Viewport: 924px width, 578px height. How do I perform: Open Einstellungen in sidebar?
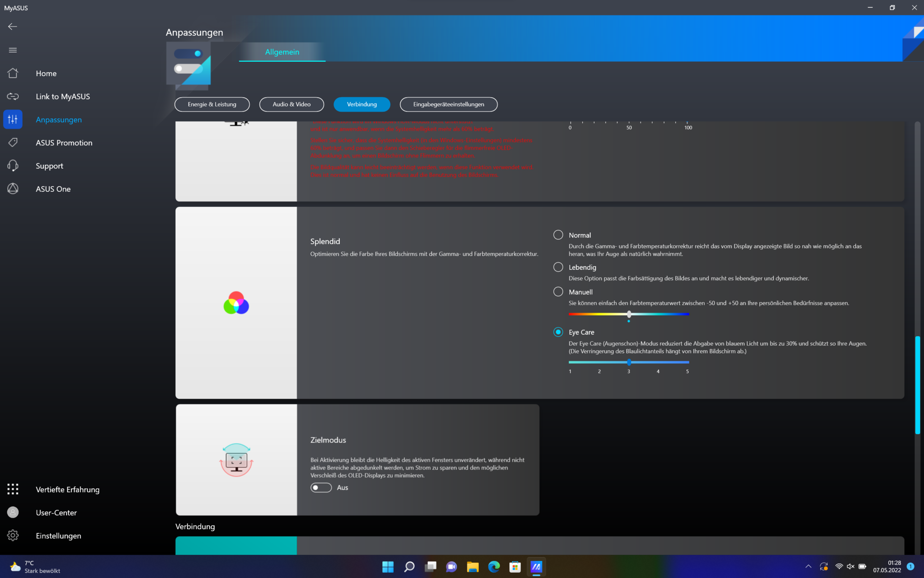[x=58, y=536]
